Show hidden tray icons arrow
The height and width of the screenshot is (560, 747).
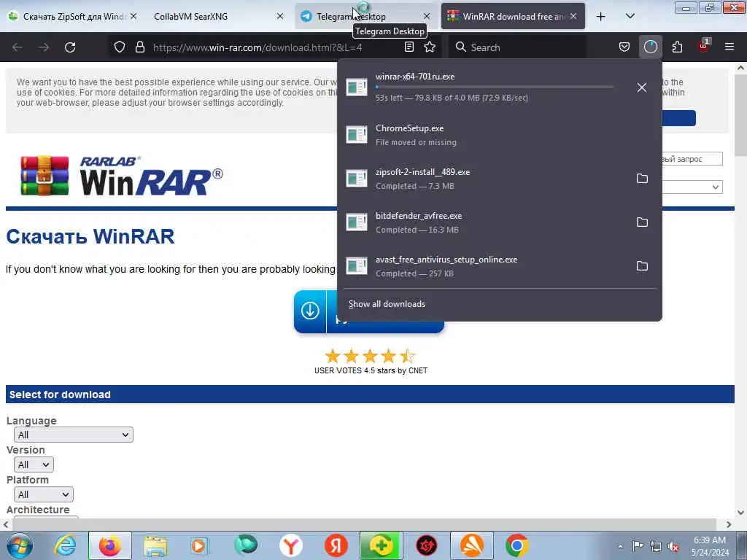point(620,546)
